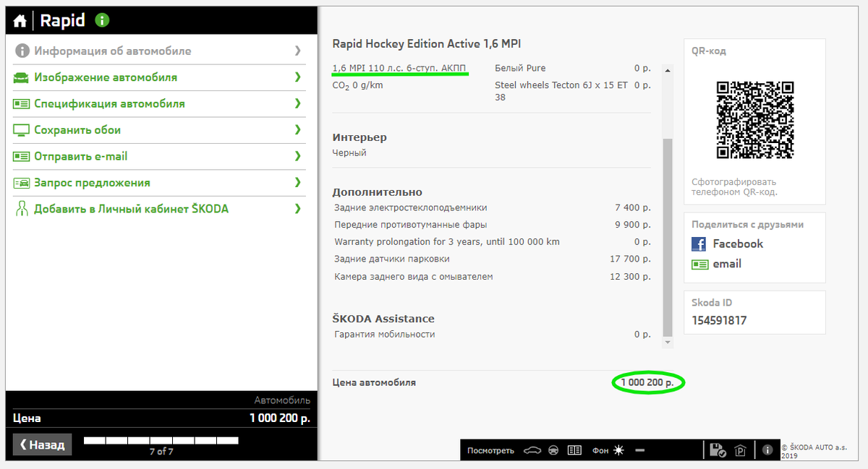Share via the Facebook link

point(738,244)
